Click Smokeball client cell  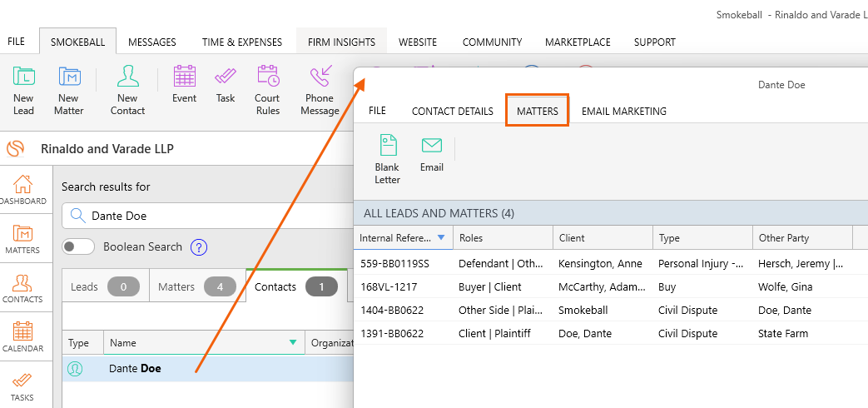[x=583, y=310]
